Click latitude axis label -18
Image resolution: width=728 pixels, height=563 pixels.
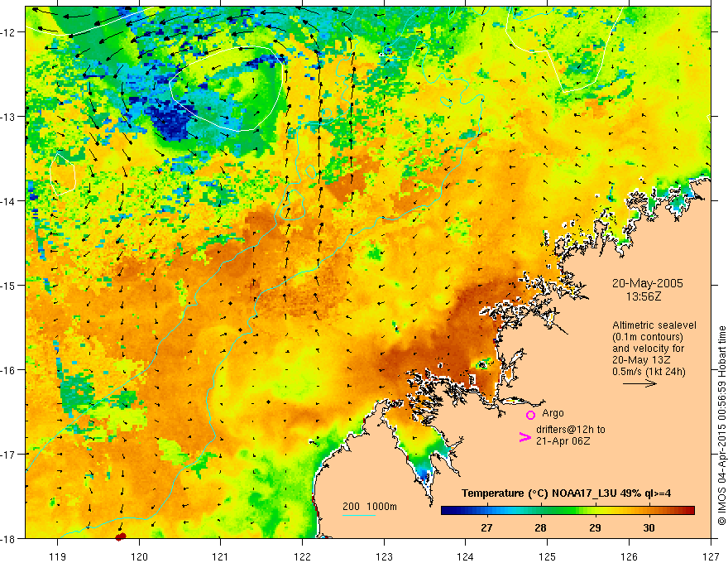pyautogui.click(x=9, y=538)
